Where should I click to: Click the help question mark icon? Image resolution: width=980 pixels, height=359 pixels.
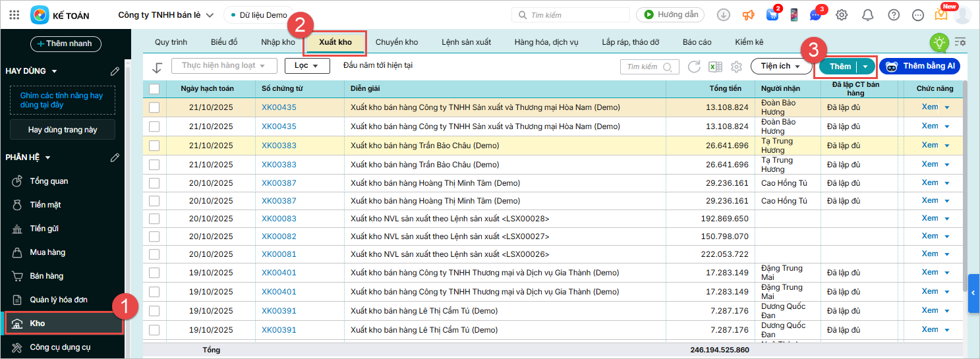[893, 15]
